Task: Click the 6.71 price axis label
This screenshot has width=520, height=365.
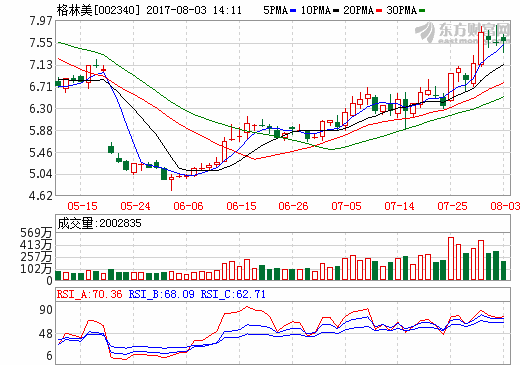Action: (41, 87)
